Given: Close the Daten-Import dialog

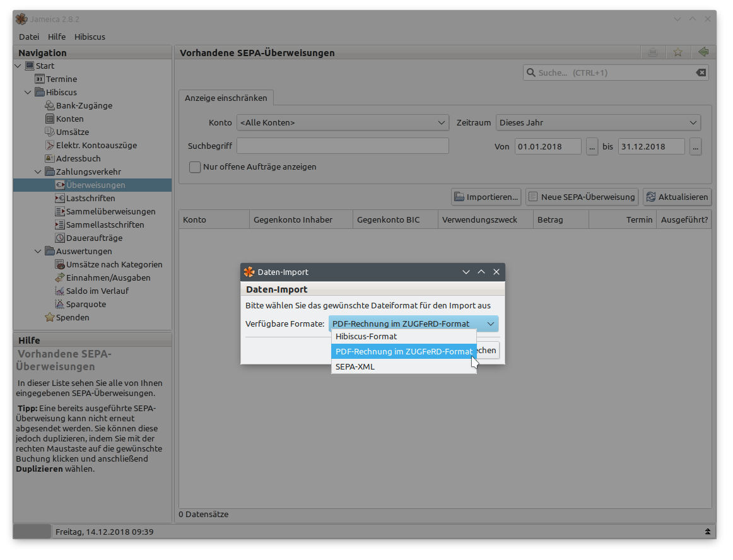Looking at the screenshot, I should point(496,272).
